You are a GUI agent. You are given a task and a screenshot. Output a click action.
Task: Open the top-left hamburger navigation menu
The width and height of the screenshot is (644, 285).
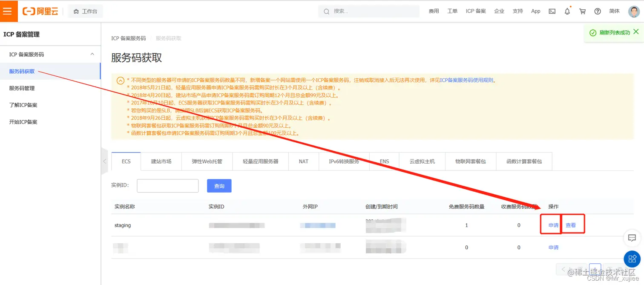[8, 11]
